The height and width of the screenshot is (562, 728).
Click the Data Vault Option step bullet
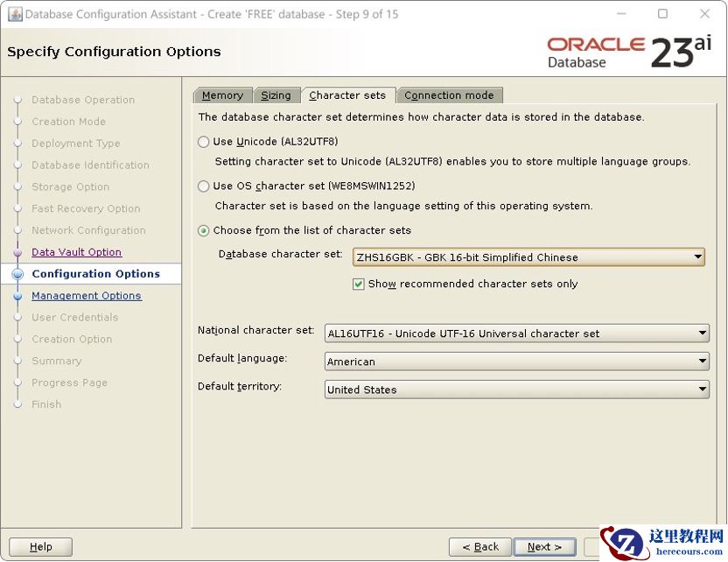pyautogui.click(x=17, y=252)
